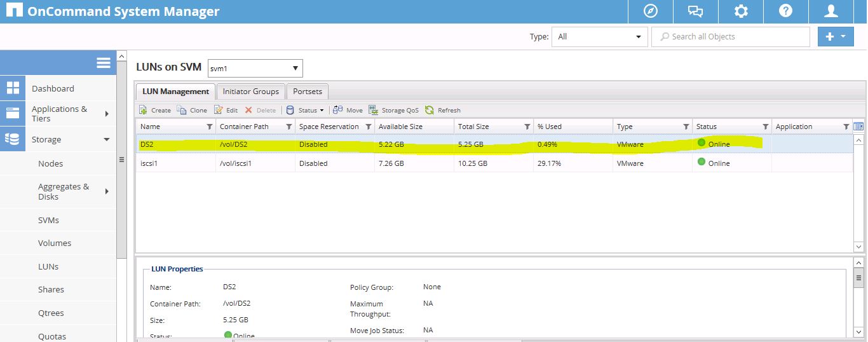Open Qtrees in sidebar
Viewport: 868px width, 342px height.
point(51,313)
